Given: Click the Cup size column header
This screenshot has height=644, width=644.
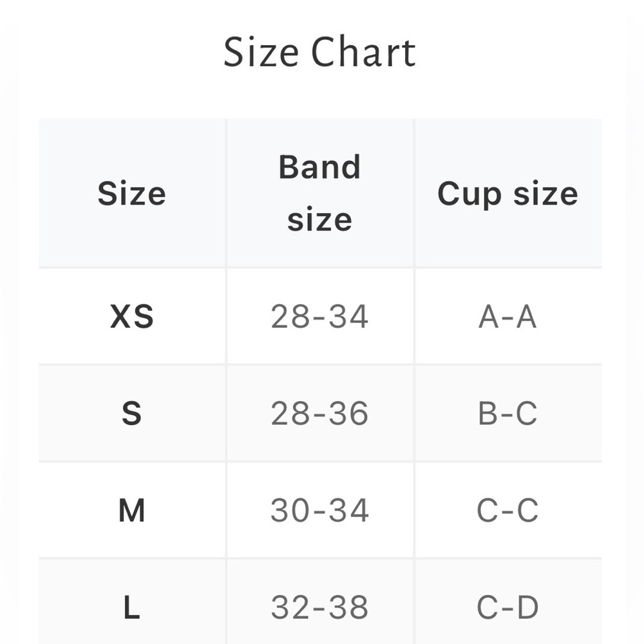Looking at the screenshot, I should (507, 194).
